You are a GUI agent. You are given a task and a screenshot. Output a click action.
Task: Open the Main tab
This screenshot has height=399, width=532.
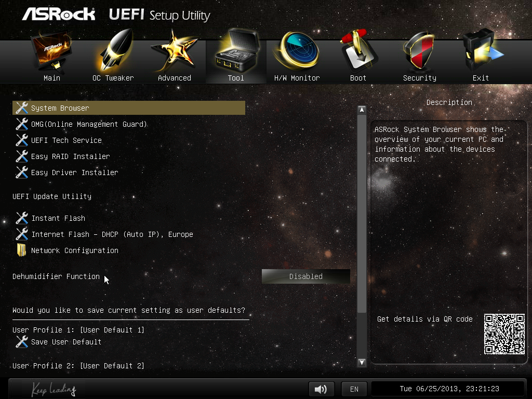52,78
